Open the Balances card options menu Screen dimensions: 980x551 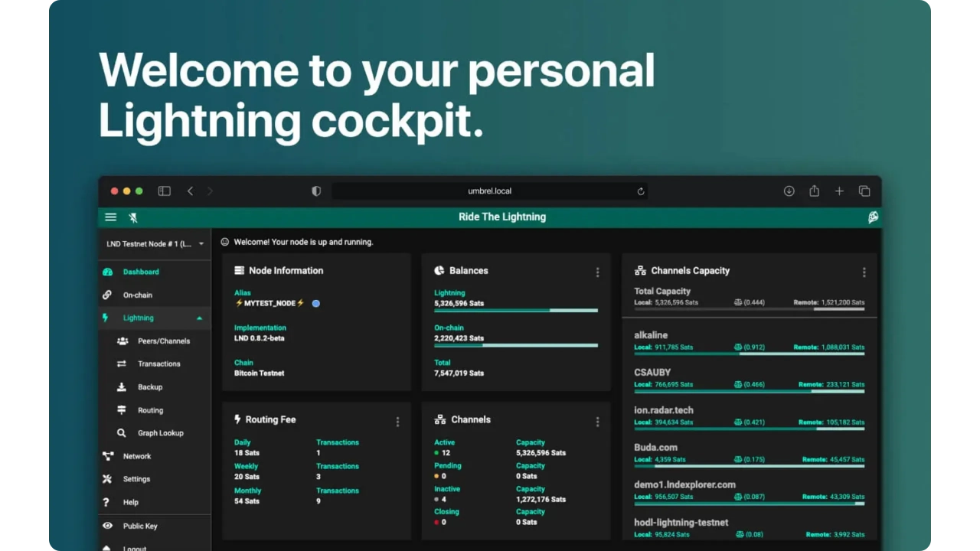[x=598, y=272]
